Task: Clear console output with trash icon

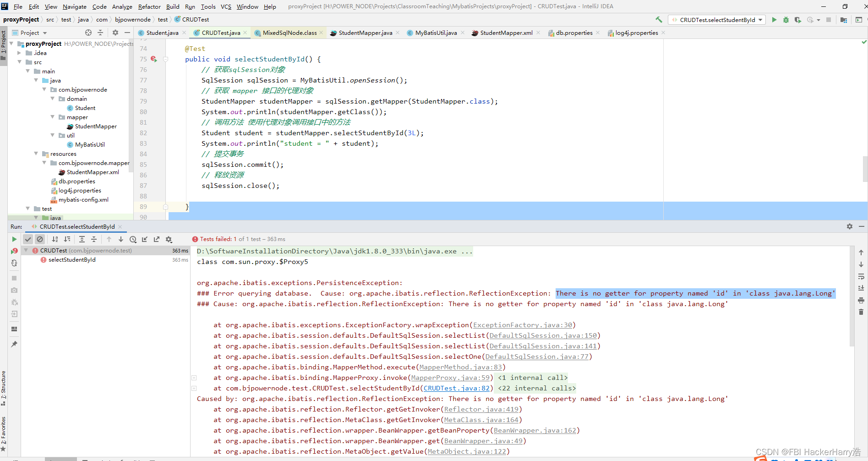Action: [x=861, y=312]
